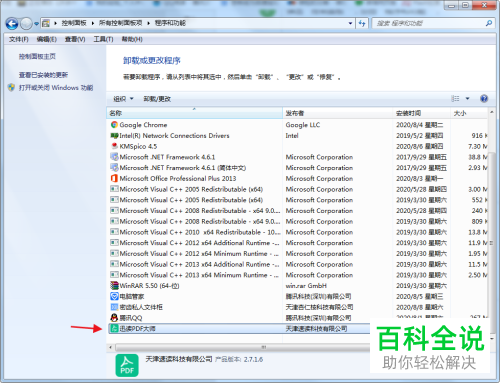The width and height of the screenshot is (500, 383).
Task: Expand the view options dropdown arrow
Action: point(467,98)
